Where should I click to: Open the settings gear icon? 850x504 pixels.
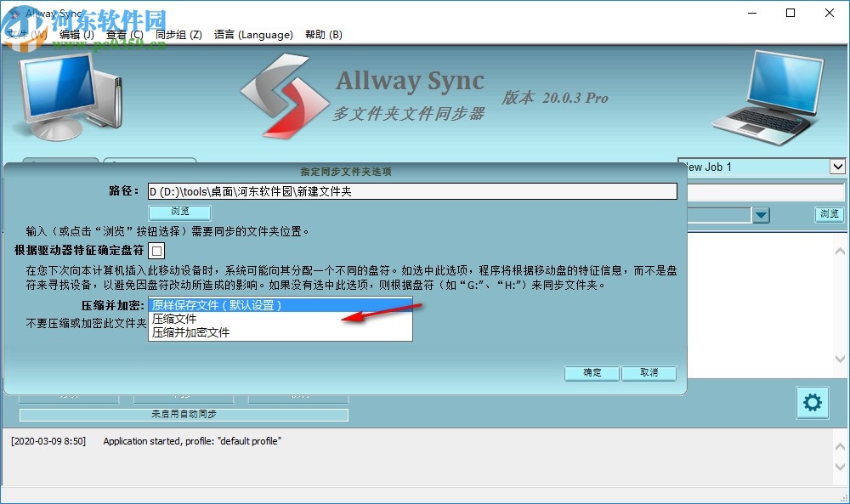[812, 402]
